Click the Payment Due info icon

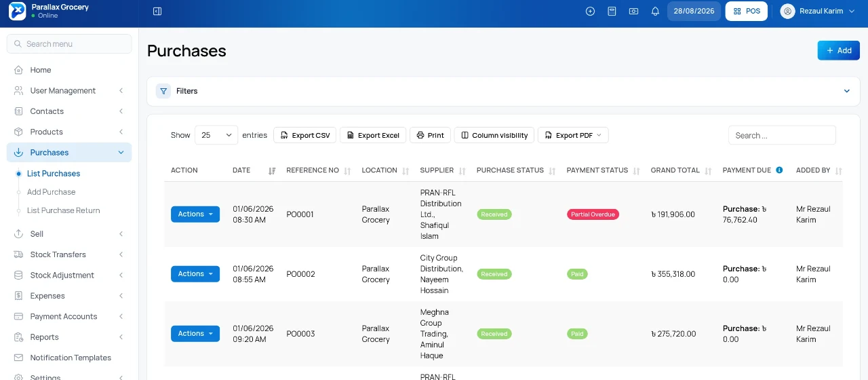(x=779, y=170)
